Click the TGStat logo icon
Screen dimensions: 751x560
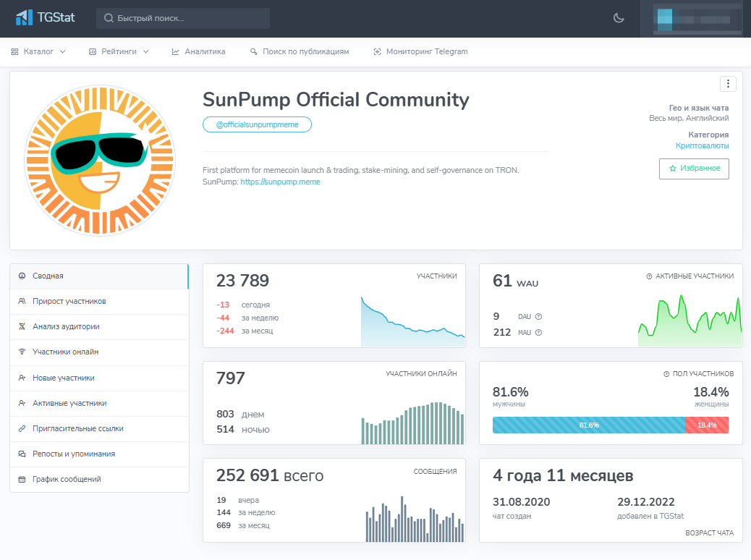24,17
